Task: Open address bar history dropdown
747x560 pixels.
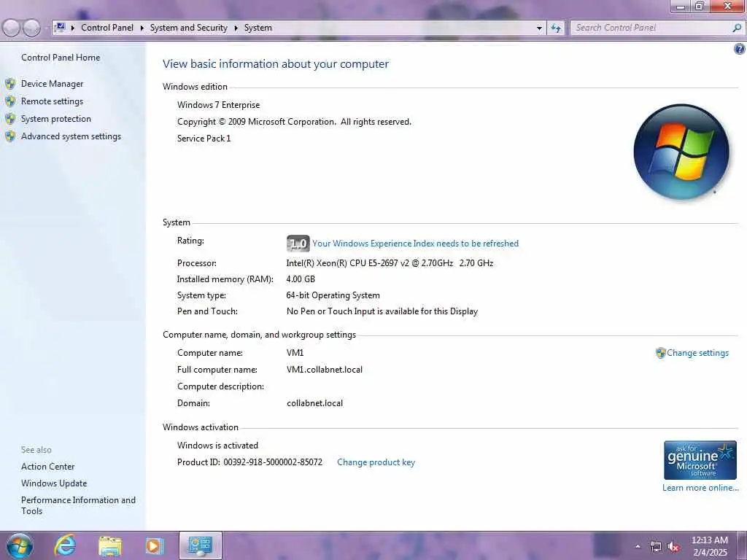Action: pos(539,28)
